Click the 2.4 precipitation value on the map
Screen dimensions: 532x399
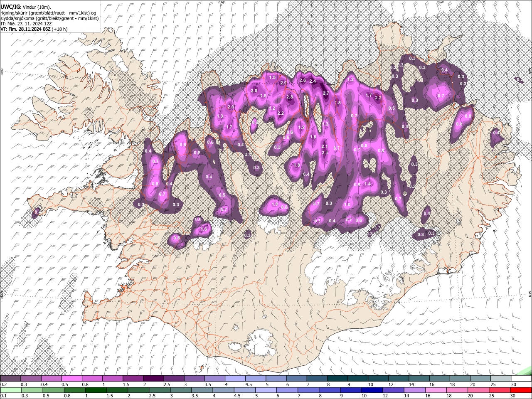(313, 81)
